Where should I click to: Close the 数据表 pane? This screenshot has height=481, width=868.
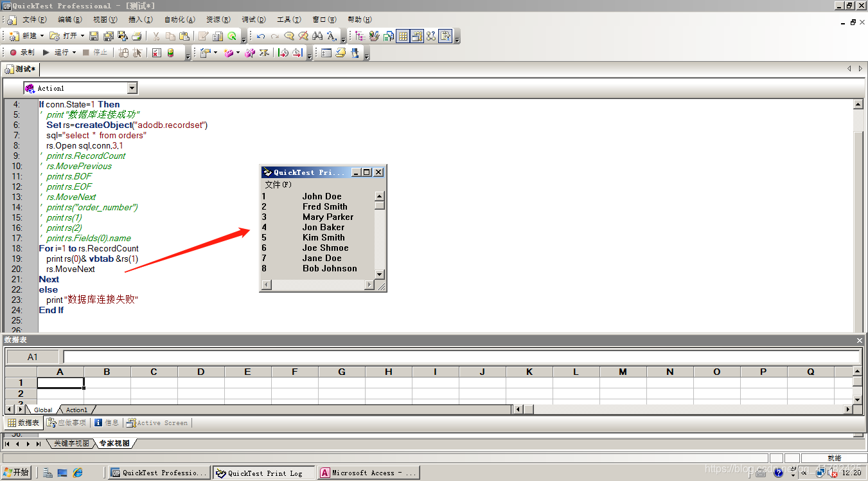(860, 340)
